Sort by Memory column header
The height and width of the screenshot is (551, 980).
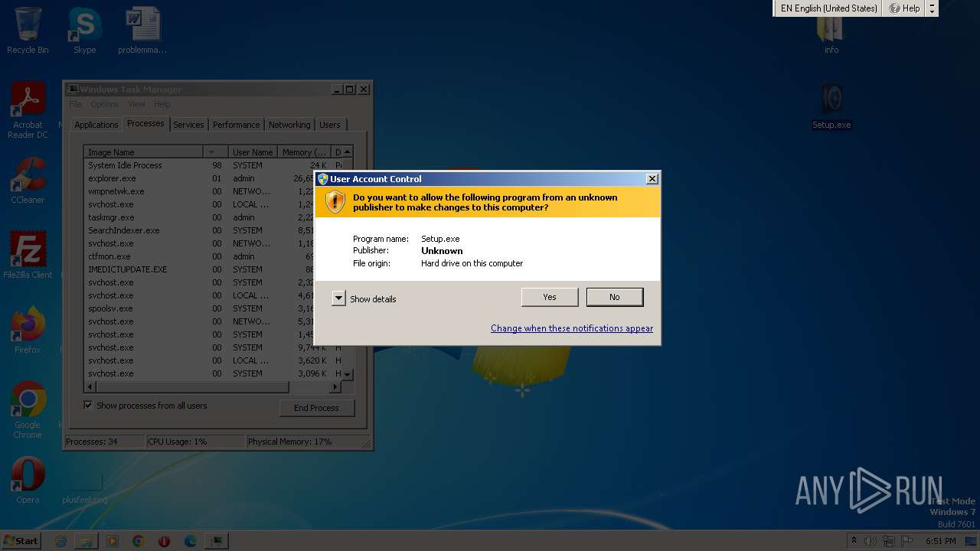point(305,152)
